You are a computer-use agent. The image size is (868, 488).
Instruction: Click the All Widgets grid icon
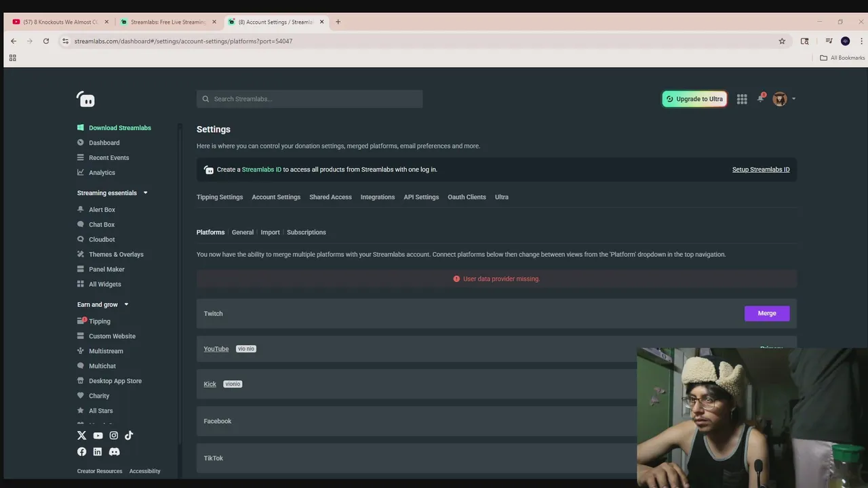tap(81, 284)
